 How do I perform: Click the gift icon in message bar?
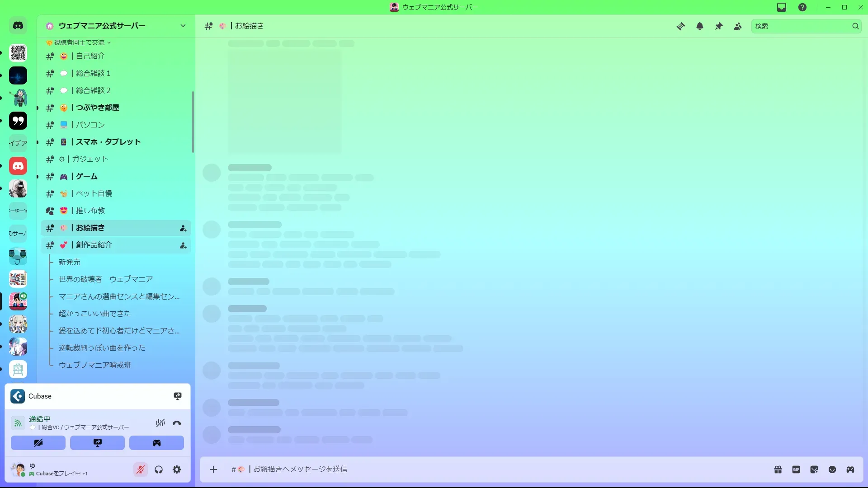pos(778,469)
